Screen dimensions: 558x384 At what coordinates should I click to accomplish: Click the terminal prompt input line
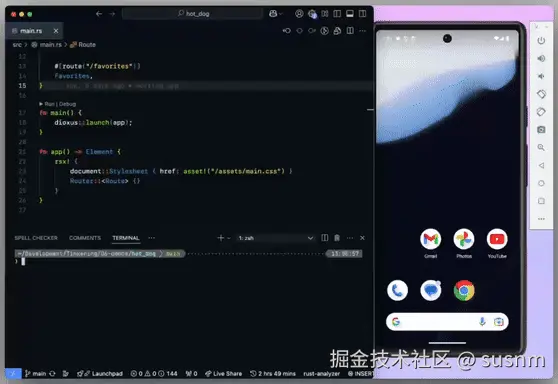point(189,262)
